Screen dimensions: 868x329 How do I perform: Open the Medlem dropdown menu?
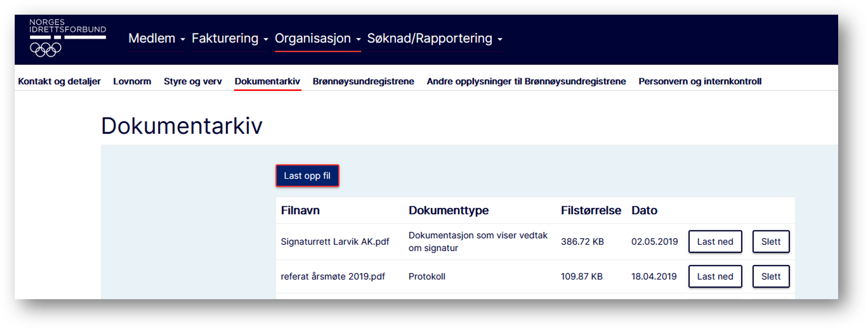click(x=157, y=38)
